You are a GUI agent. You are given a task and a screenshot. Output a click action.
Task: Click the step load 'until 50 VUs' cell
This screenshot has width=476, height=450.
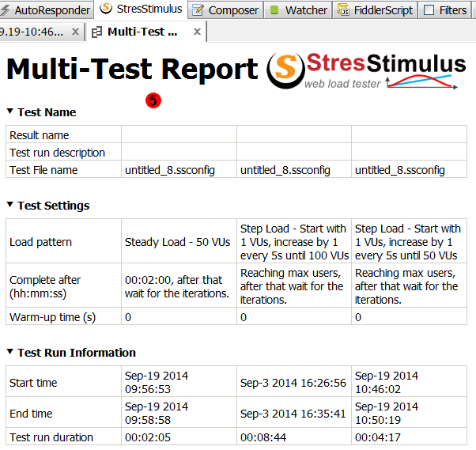[x=408, y=242]
